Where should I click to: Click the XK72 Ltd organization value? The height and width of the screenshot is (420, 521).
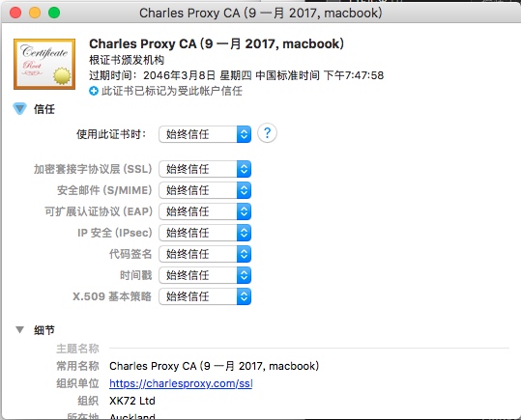pos(132,401)
